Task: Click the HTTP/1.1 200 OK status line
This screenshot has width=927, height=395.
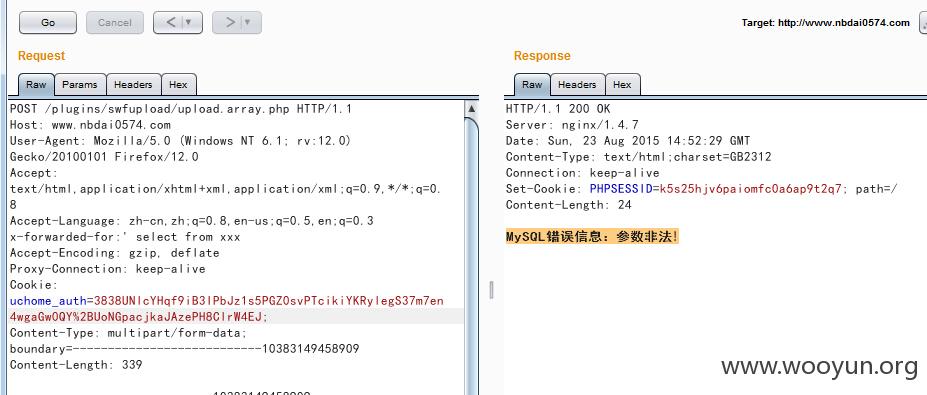Action: tap(558, 109)
